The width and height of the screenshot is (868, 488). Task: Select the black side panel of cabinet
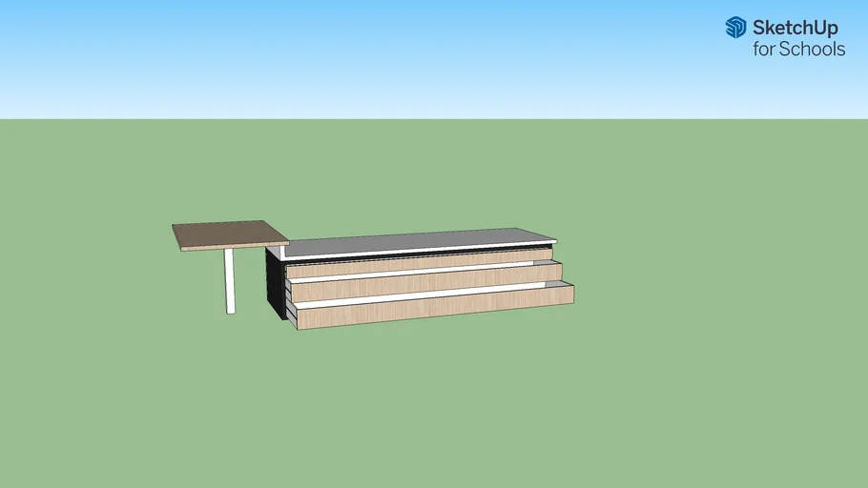(275, 281)
